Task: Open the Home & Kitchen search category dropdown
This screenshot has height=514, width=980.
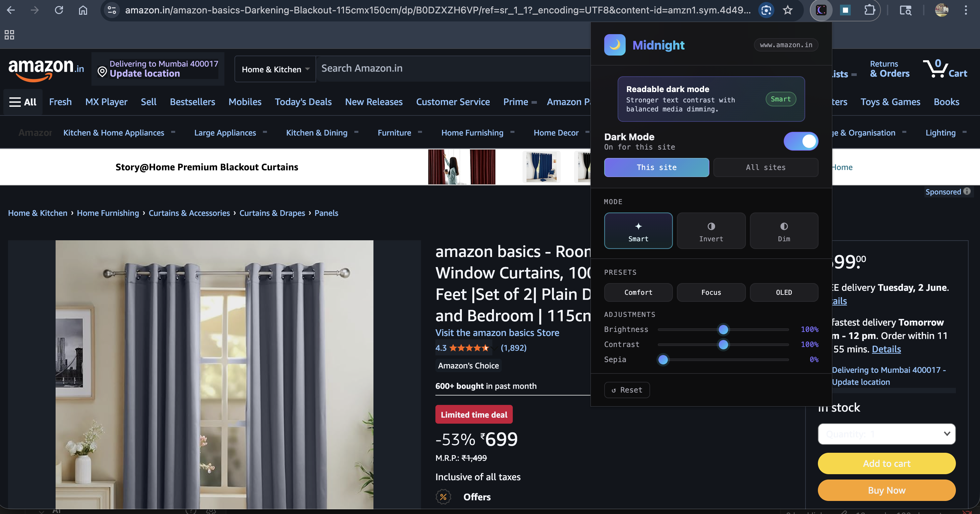Action: 275,69
